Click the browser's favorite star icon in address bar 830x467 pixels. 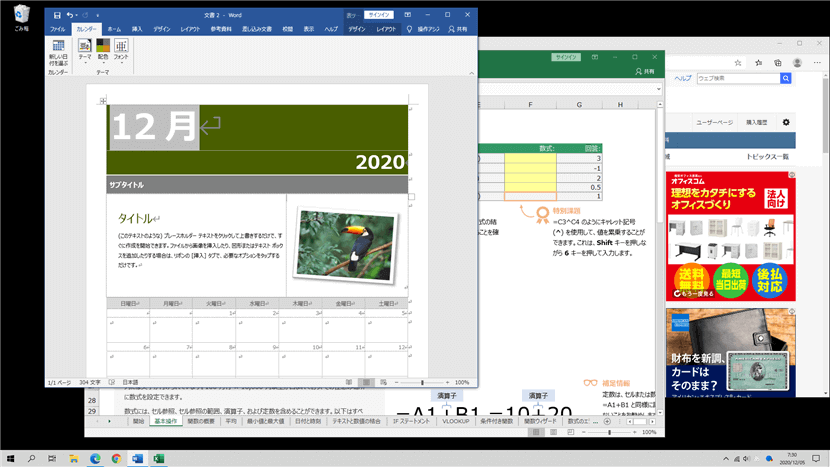[738, 62]
